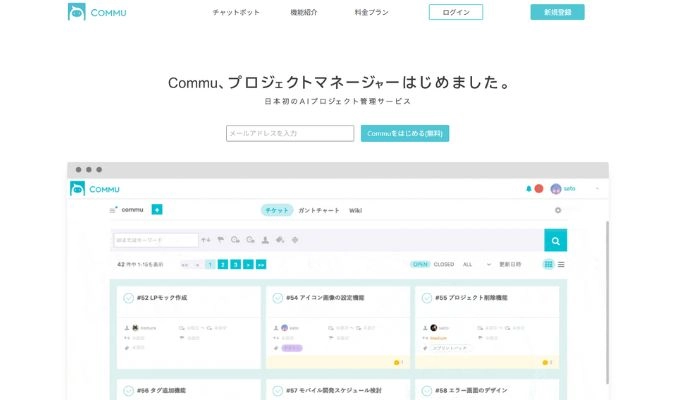Click the sato user avatar in the app header
Screen dimensions: 700x400
click(x=556, y=189)
